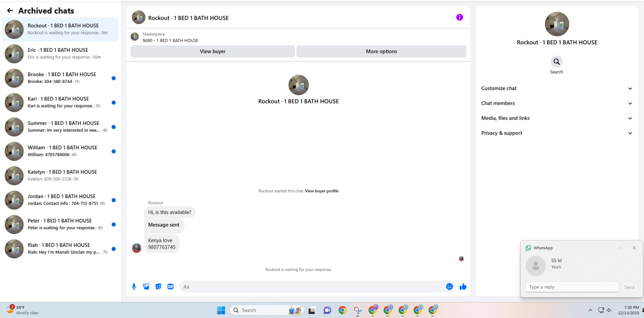Open Kari's archived chat

60,102
